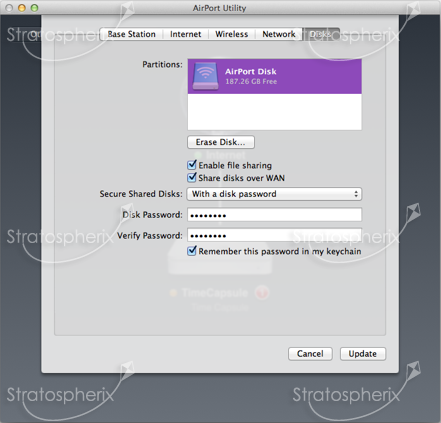Click into the Verify Password field
The image size is (441, 423).
pos(274,235)
